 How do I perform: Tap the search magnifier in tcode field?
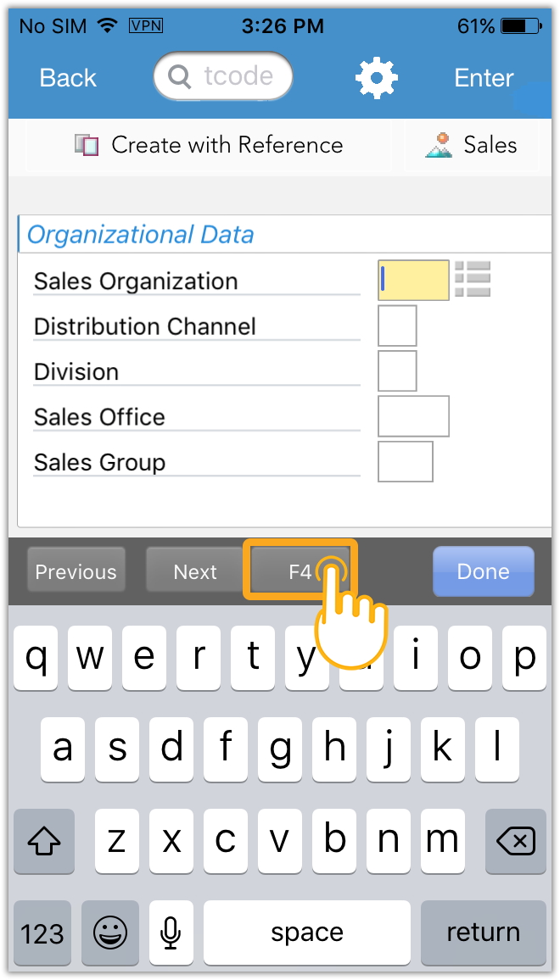tap(180, 77)
